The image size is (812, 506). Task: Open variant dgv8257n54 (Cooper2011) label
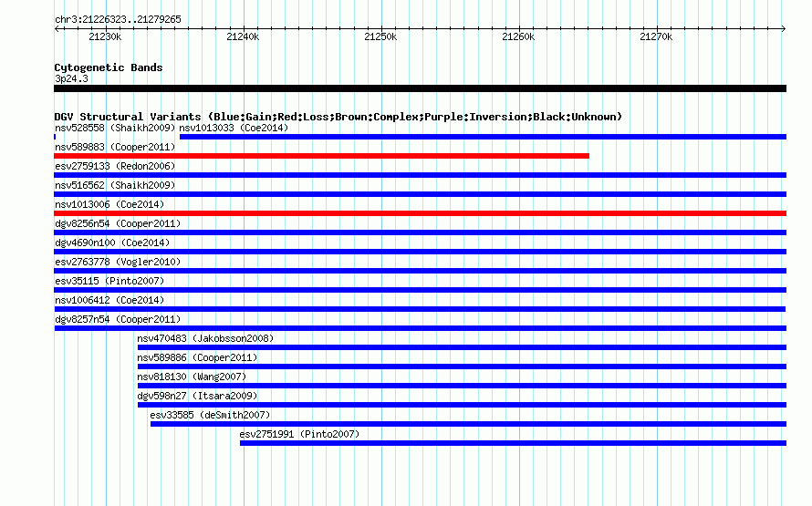tap(118, 319)
